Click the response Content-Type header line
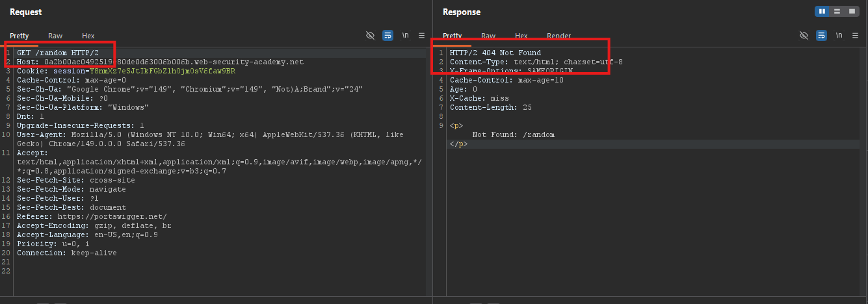Image resolution: width=868 pixels, height=304 pixels. (536, 62)
